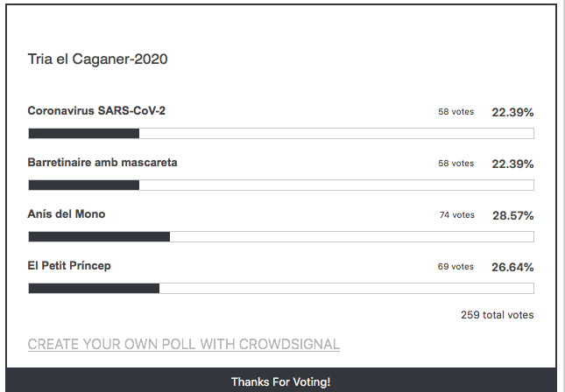The width and height of the screenshot is (565, 392).
Task: Click the 28.57% percentage value
Action: tap(512, 215)
